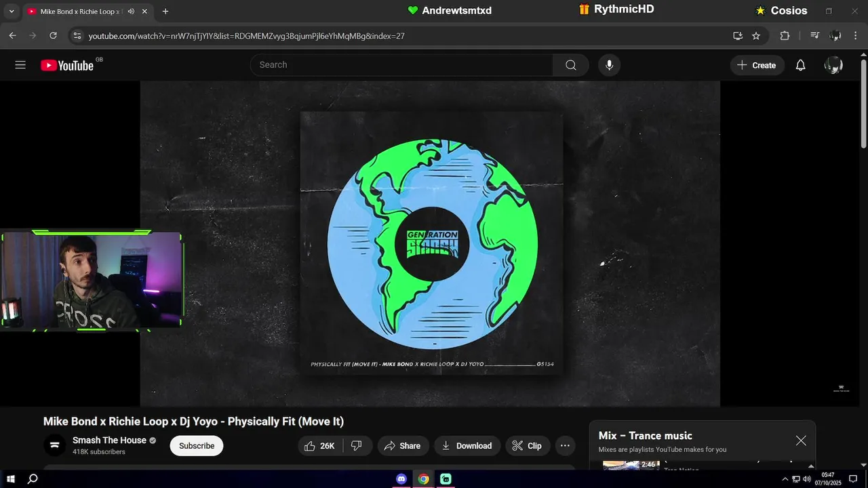This screenshot has width=868, height=488.
Task: Dislike the video with thumbs down
Action: pyautogui.click(x=357, y=446)
